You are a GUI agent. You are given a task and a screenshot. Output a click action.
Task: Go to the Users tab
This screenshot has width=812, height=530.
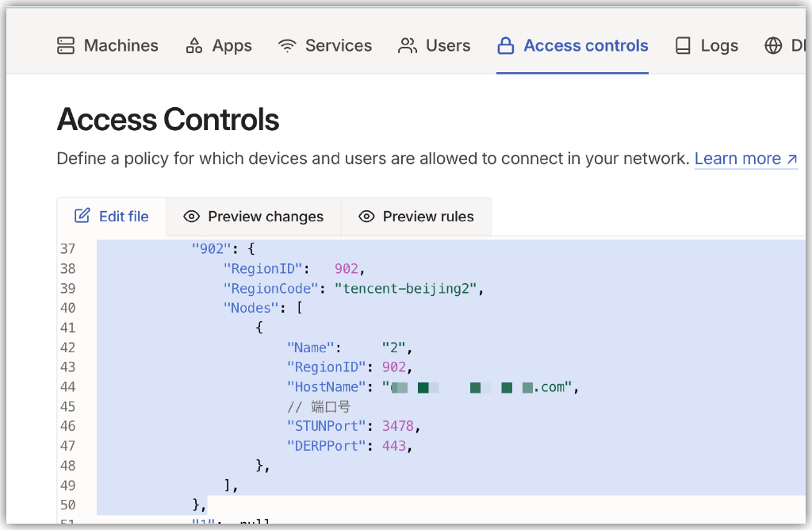(x=447, y=46)
